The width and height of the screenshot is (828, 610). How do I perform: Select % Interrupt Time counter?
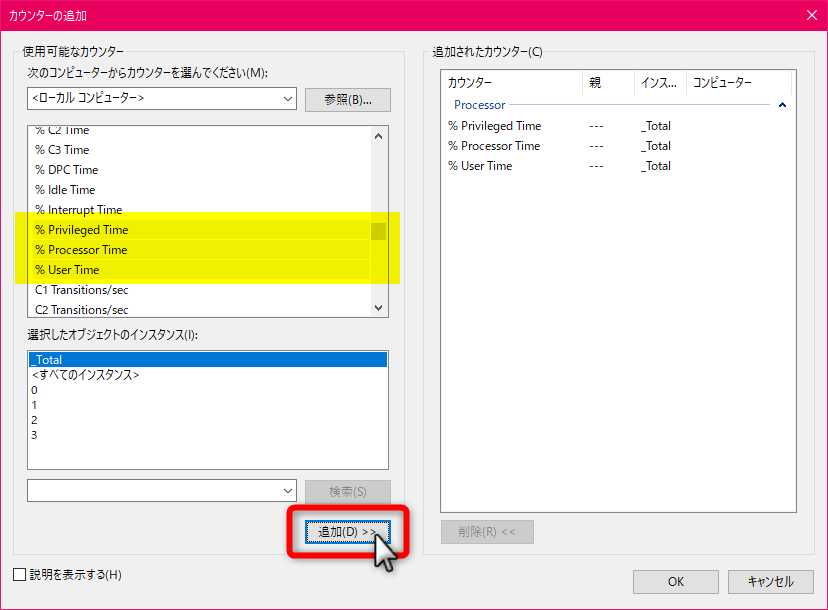pos(203,210)
